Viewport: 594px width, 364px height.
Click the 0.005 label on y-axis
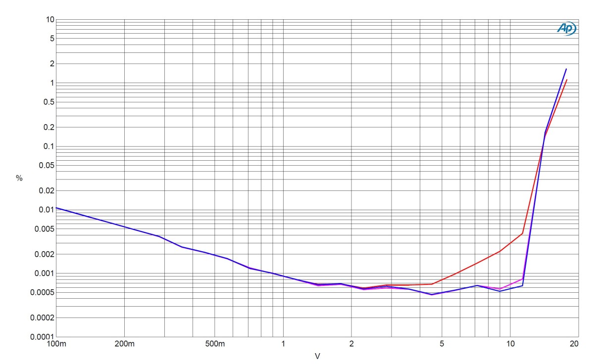44,229
